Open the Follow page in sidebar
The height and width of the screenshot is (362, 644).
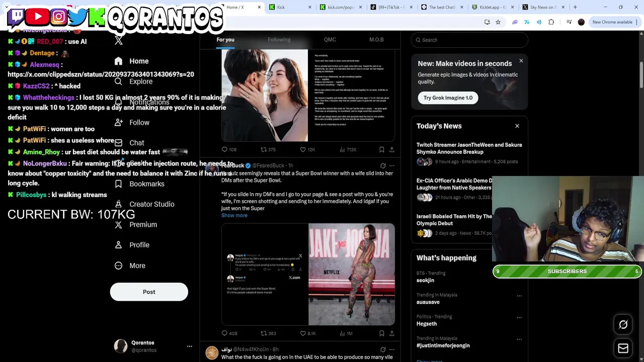pos(132,122)
